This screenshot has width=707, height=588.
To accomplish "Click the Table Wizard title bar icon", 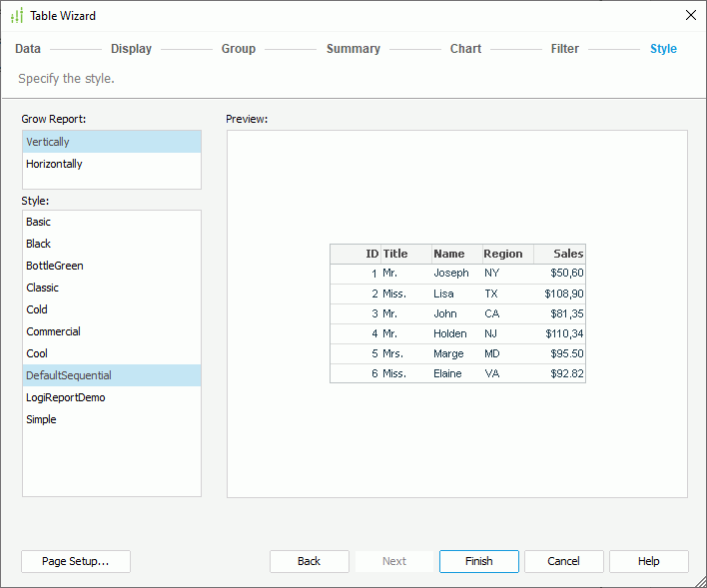I will click(16, 16).
